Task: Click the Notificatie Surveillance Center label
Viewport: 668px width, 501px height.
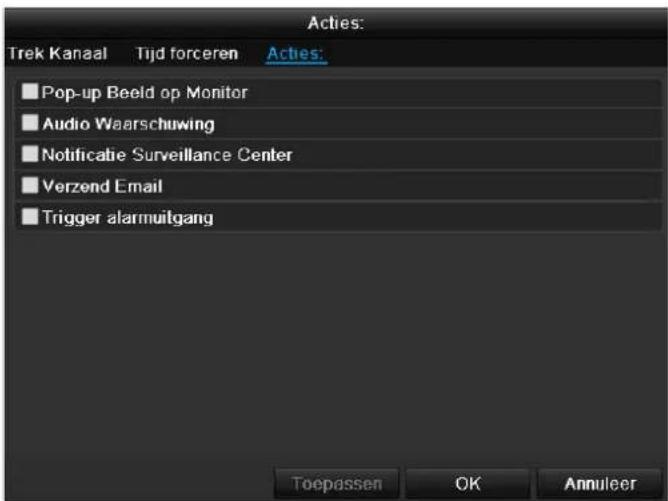Action: [167, 155]
